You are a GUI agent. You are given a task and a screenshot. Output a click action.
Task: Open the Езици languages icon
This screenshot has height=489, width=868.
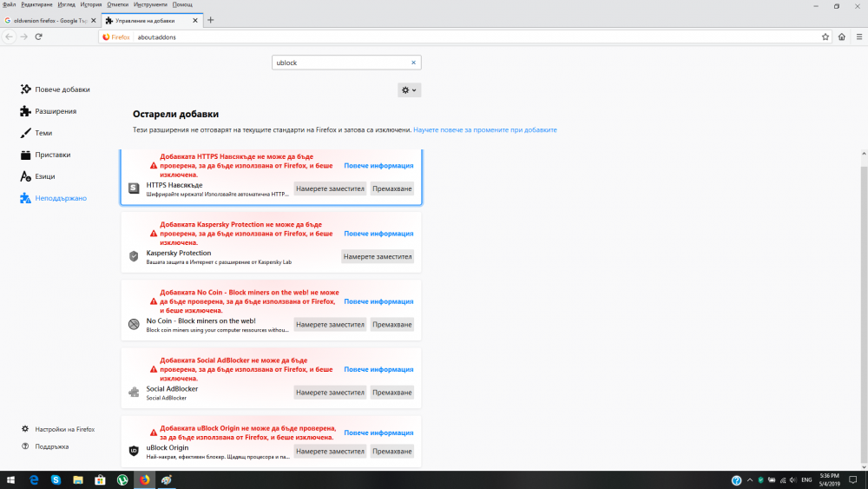pyautogui.click(x=25, y=176)
